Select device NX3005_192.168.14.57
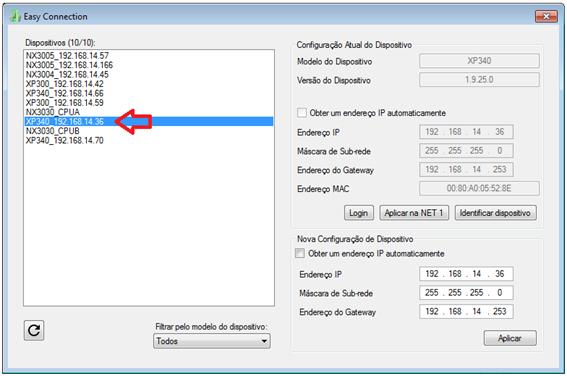The height and width of the screenshot is (376, 567). pyautogui.click(x=149, y=56)
